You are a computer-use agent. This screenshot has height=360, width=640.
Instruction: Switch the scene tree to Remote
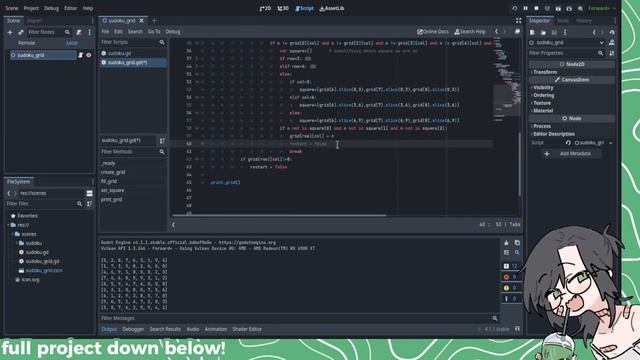[x=27, y=43]
